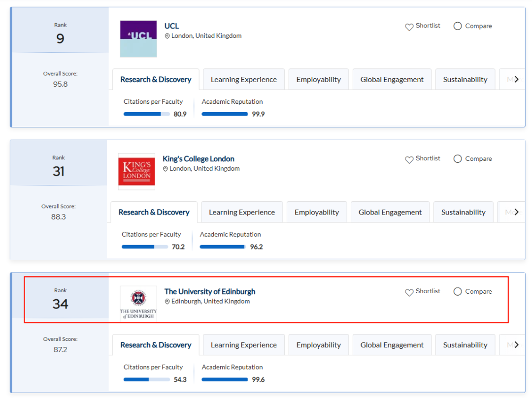Click Overall Score value 95.8
The image size is (532, 399).
pos(61,85)
